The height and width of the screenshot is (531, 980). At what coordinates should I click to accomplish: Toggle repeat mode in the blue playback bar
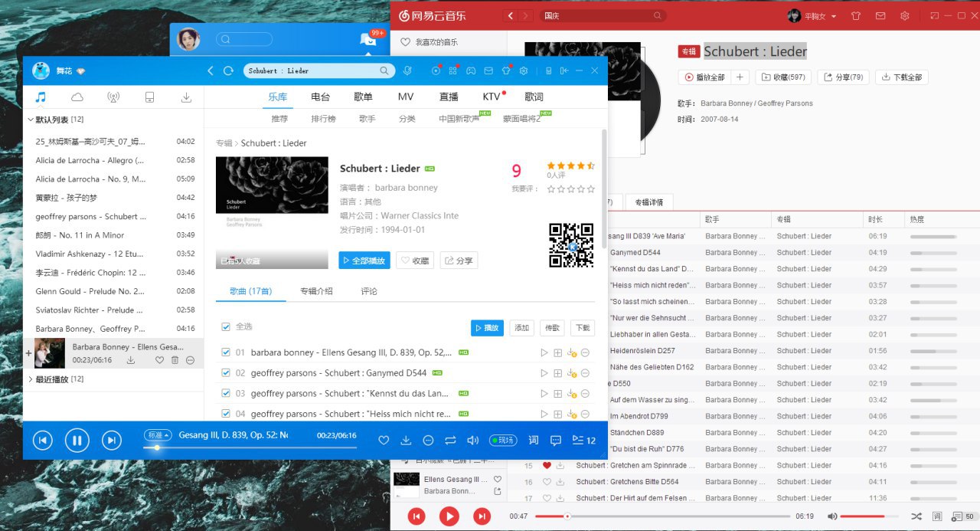pos(450,440)
